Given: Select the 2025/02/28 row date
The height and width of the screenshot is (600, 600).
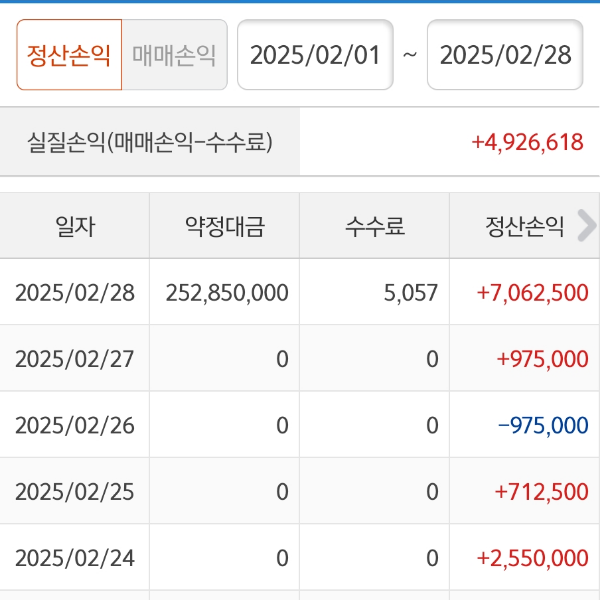Looking at the screenshot, I should 75,292.
